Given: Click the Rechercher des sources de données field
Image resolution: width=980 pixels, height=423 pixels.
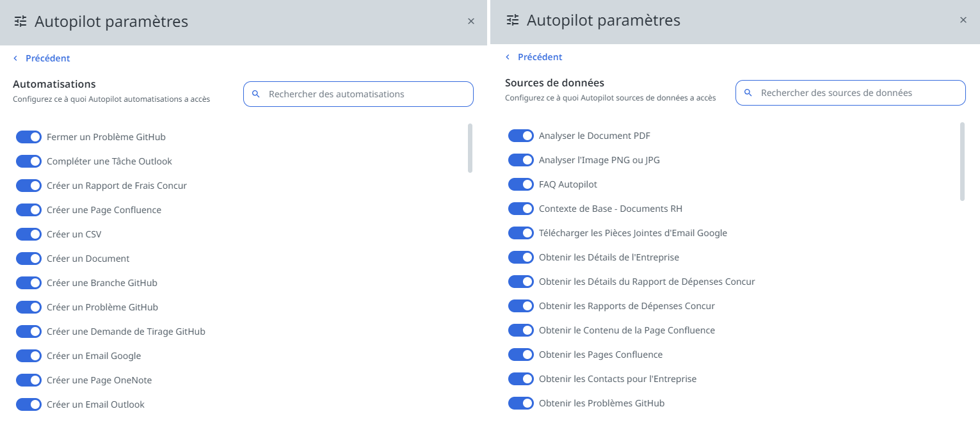Looking at the screenshot, I should (x=850, y=92).
